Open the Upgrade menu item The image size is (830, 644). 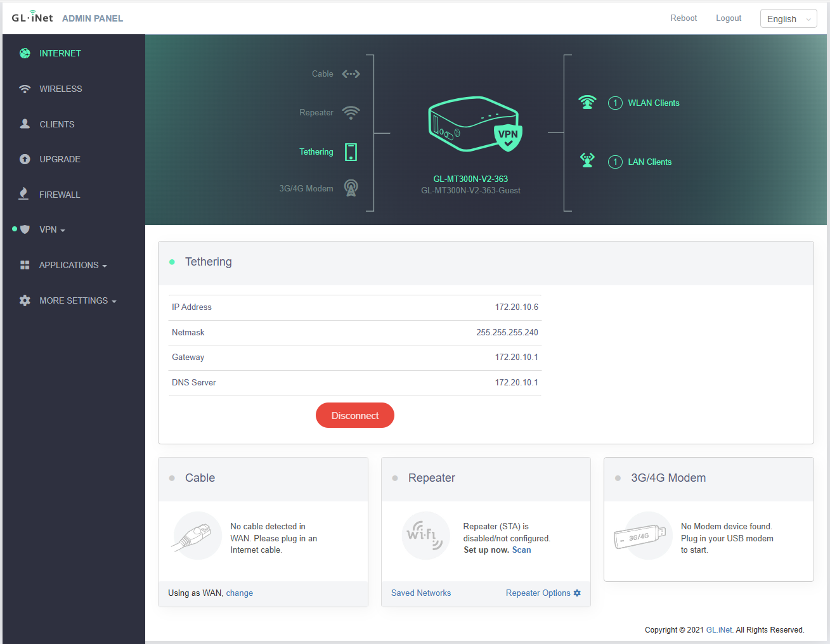pyautogui.click(x=60, y=159)
